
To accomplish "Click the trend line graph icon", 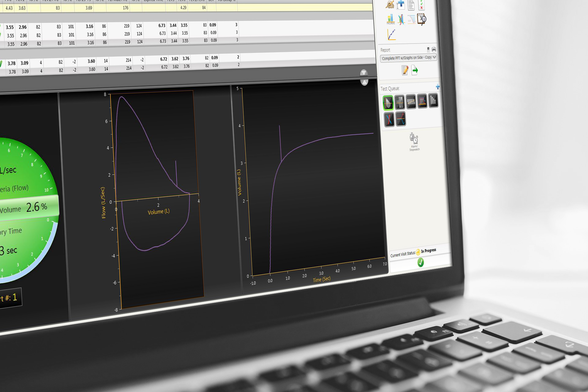I will coord(391,34).
